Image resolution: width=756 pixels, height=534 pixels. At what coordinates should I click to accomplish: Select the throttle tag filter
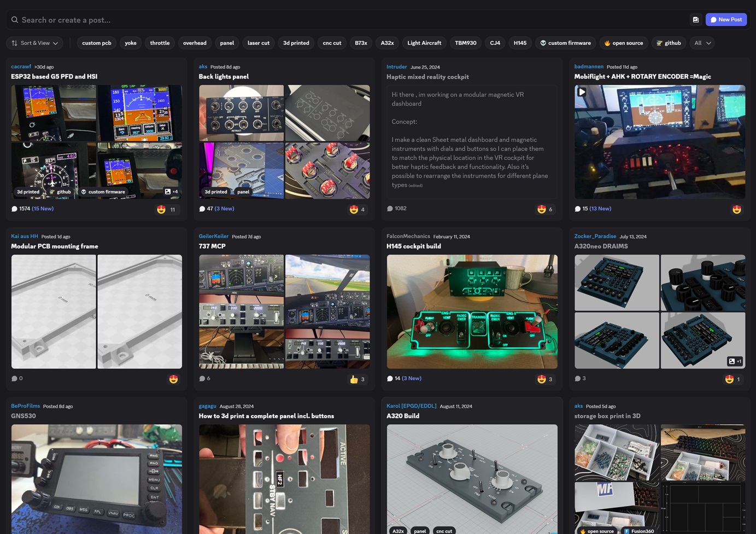[x=160, y=43]
